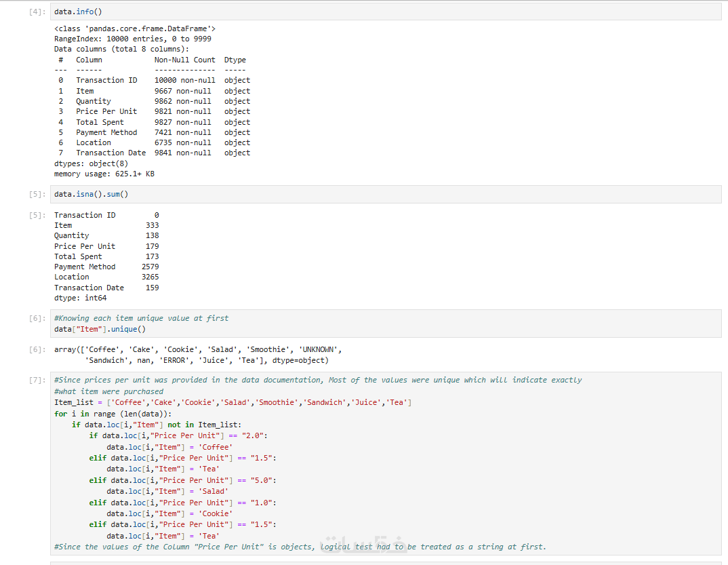Click the memory usage line in output
The image size is (728, 565).
(104, 174)
